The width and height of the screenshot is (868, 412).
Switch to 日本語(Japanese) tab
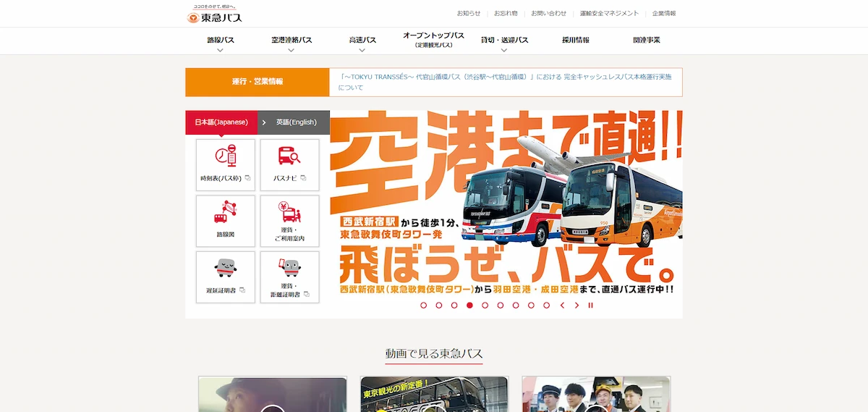(221, 122)
